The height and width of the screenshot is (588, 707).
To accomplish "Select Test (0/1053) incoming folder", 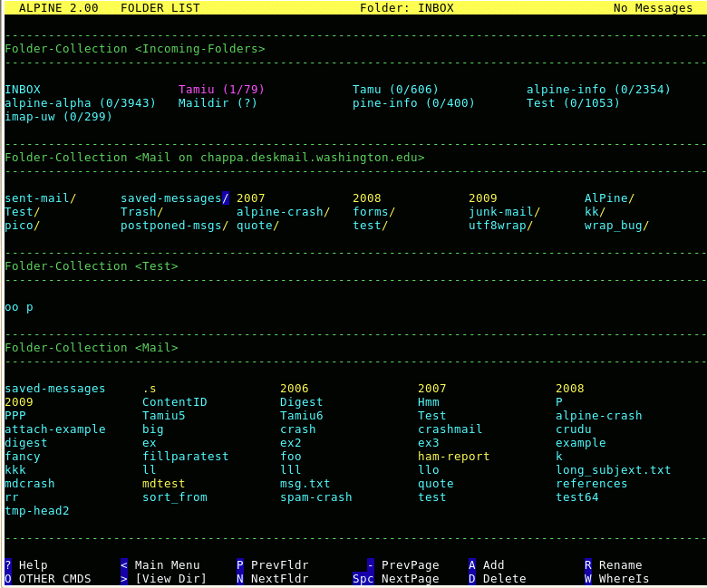I will tap(573, 102).
